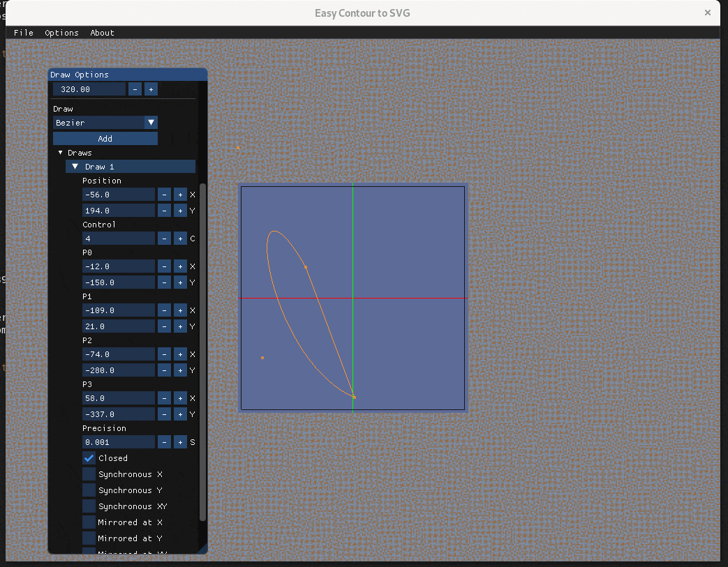The height and width of the screenshot is (567, 728).
Task: Increase P2 Y value
Action: (x=180, y=370)
